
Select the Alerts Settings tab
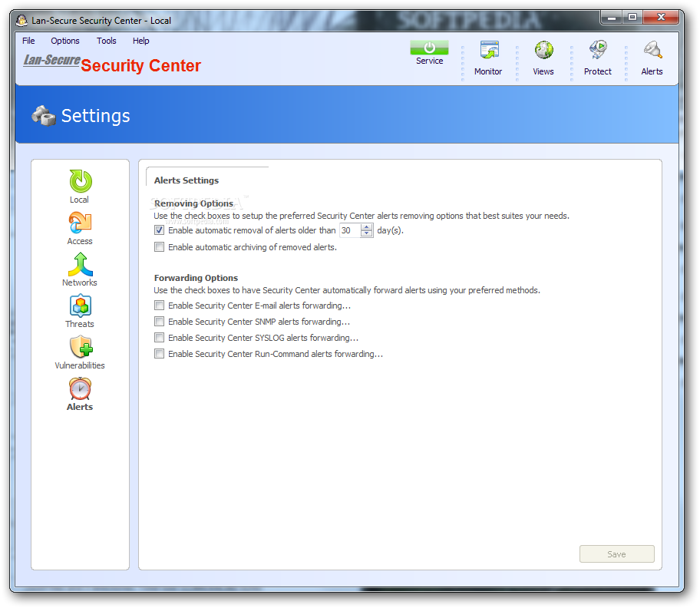click(187, 180)
